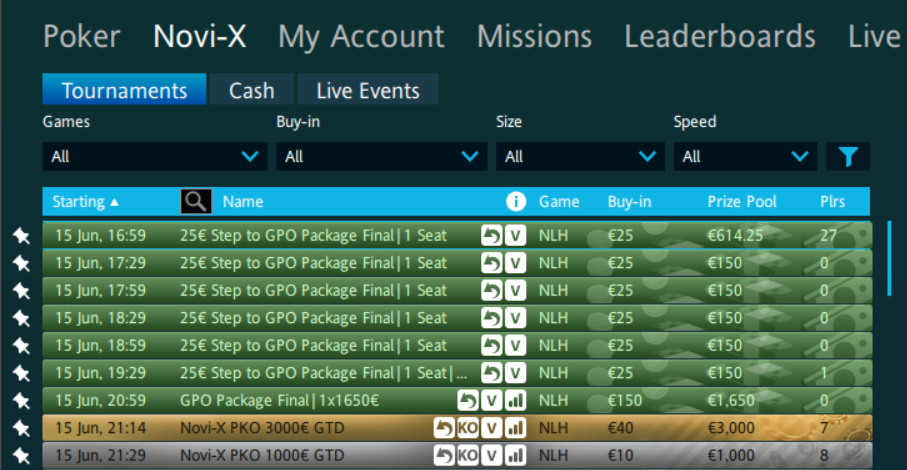The height and width of the screenshot is (470, 907).
Task: Favorite the 15 Jun, 16:59 tournament star
Action: (x=21, y=236)
